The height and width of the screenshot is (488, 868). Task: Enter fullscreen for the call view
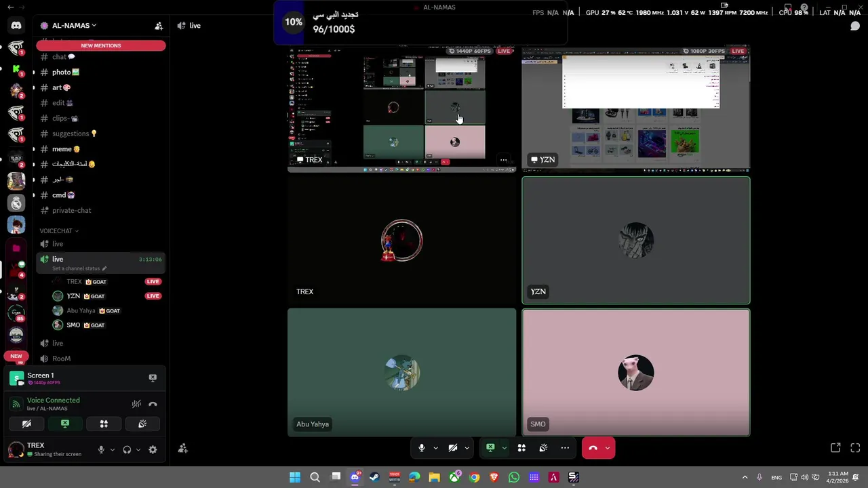[x=855, y=448]
